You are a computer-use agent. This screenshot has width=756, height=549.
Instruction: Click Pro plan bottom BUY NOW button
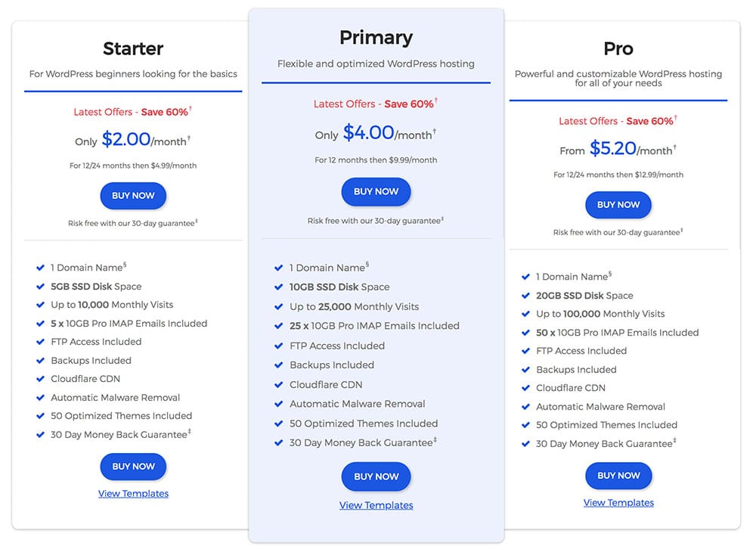(618, 476)
